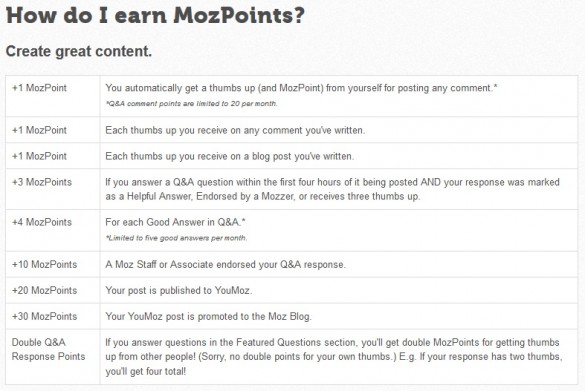This screenshot has width=585, height=391.
Task: Click the '+1 MozPoint' cell for posting comments
Action: pyautogui.click(x=39, y=88)
